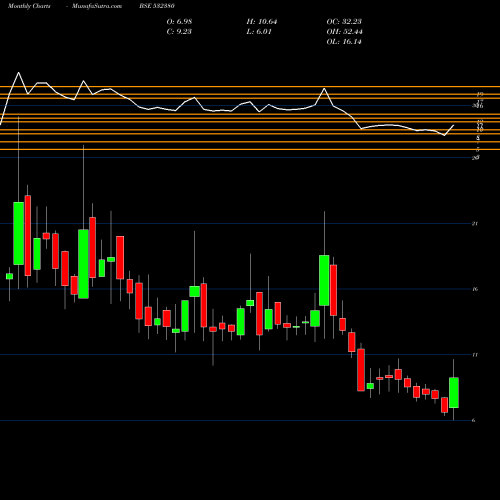This screenshot has height=500, width=500.
Task: Click the 'OL: 16.14' reading
Action: point(344,42)
